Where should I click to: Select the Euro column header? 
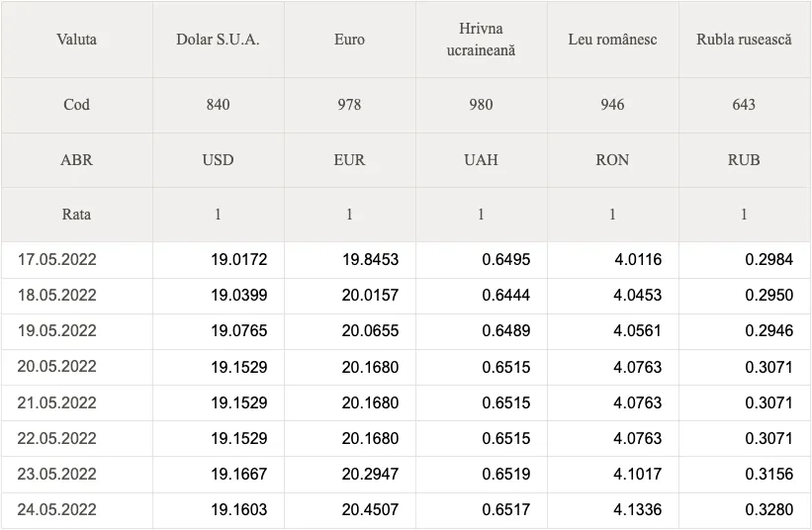(x=349, y=40)
